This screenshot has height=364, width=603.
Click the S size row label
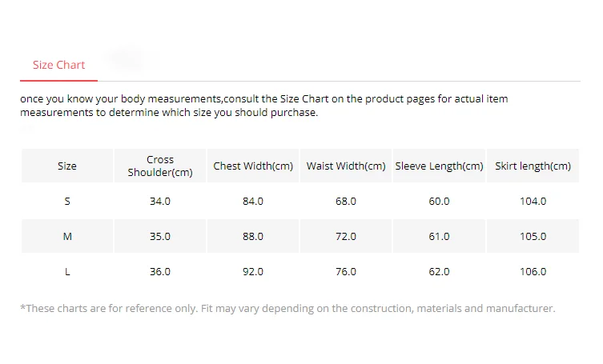tap(67, 201)
